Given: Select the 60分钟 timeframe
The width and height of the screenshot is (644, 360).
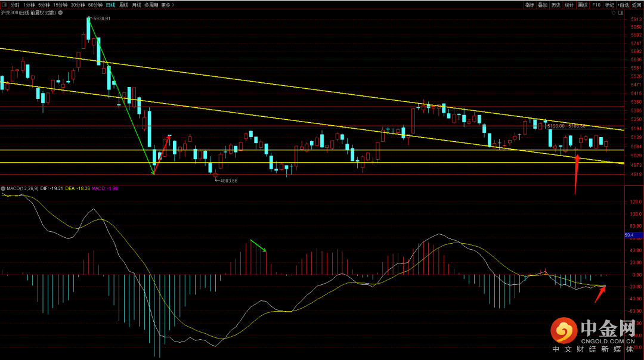Looking at the screenshot, I should 95,5.
